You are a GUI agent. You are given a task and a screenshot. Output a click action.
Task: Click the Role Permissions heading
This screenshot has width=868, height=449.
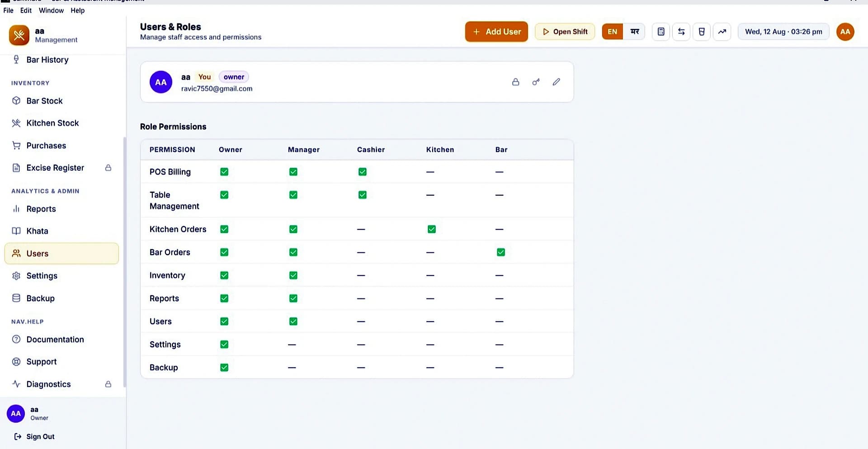173,127
